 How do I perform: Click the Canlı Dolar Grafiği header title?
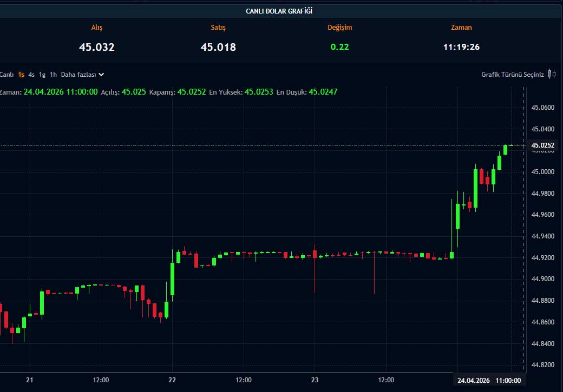[x=279, y=11]
